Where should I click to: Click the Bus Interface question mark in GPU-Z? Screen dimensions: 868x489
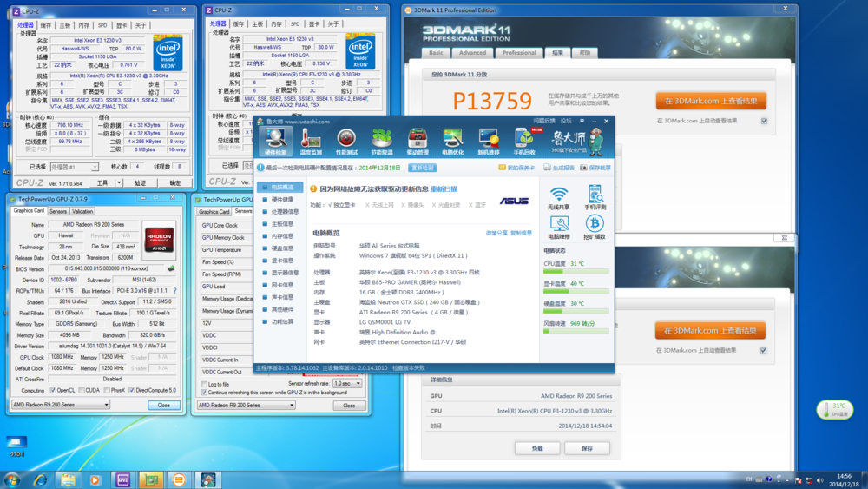click(x=175, y=291)
